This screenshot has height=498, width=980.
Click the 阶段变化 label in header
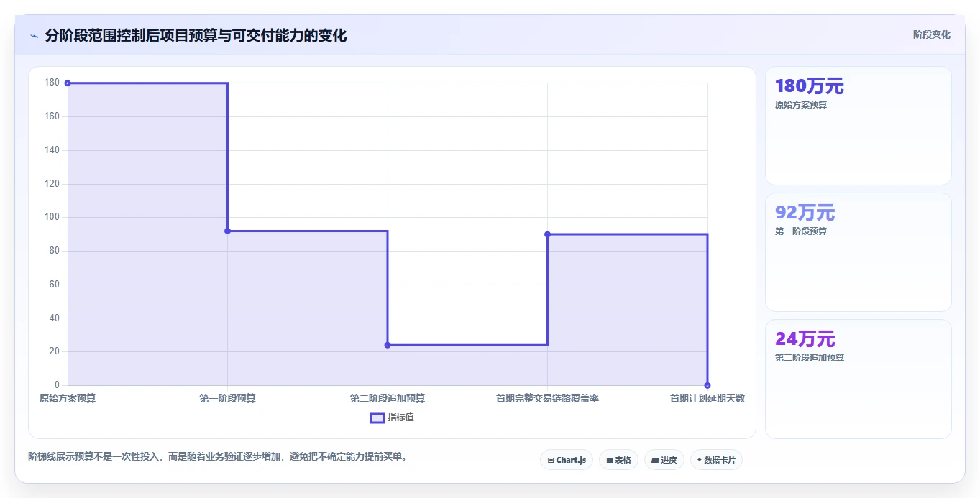tap(931, 34)
